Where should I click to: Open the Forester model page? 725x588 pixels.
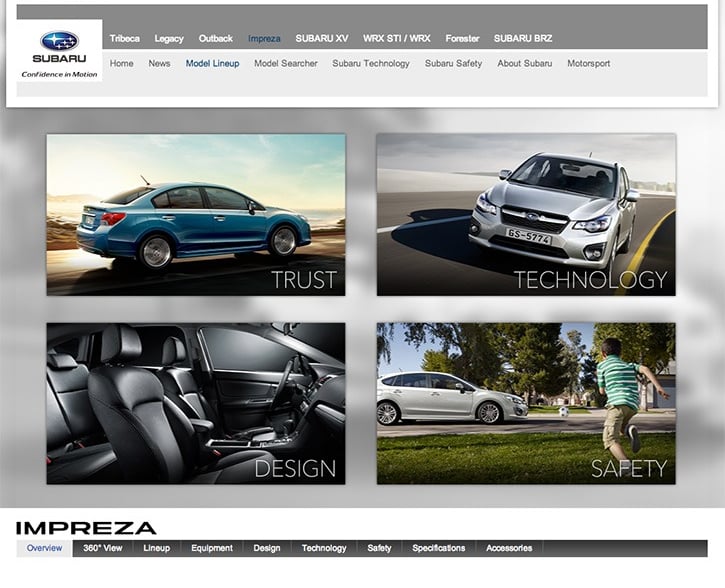(x=462, y=38)
